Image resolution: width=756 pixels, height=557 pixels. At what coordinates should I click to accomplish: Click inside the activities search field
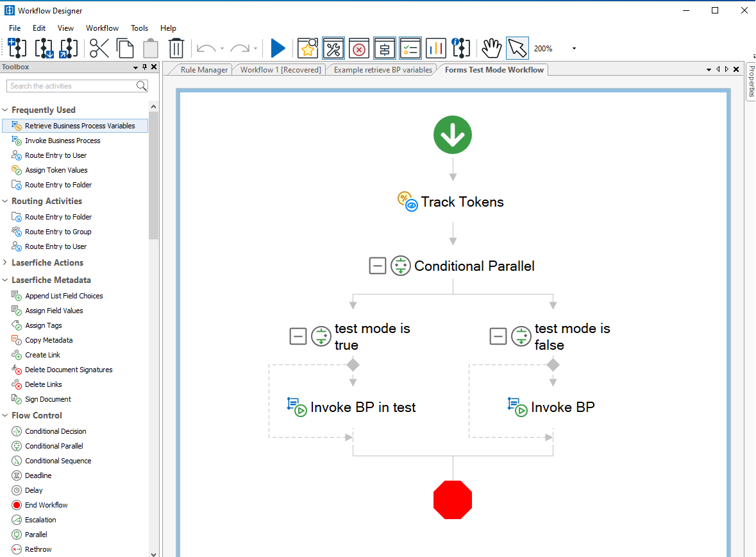pyautogui.click(x=72, y=85)
